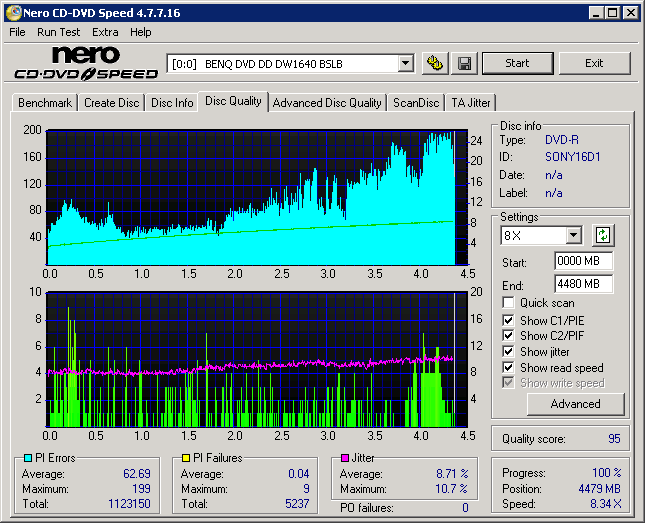Viewport: 645px width, 523px height.
Task: Open the Extra menu
Action: tap(105, 32)
